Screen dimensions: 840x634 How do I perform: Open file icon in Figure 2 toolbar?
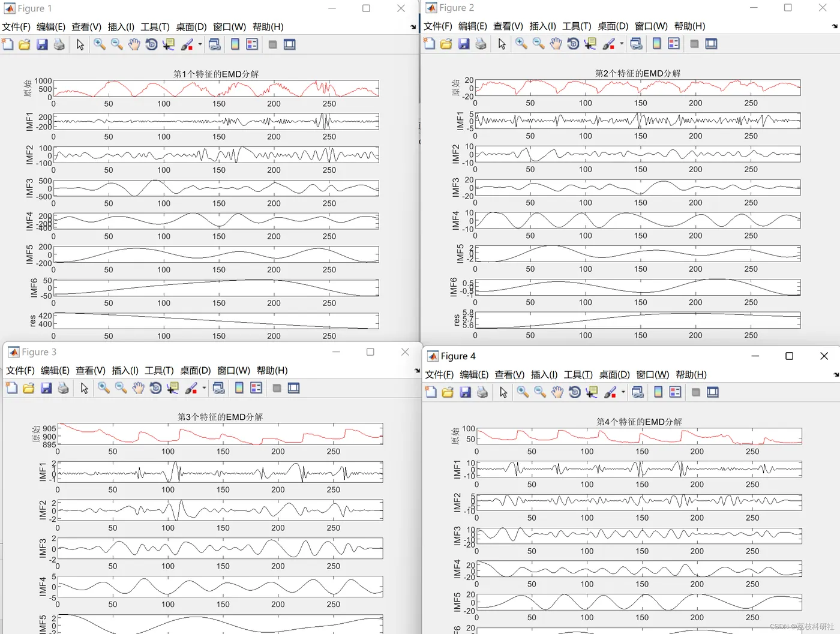(446, 44)
